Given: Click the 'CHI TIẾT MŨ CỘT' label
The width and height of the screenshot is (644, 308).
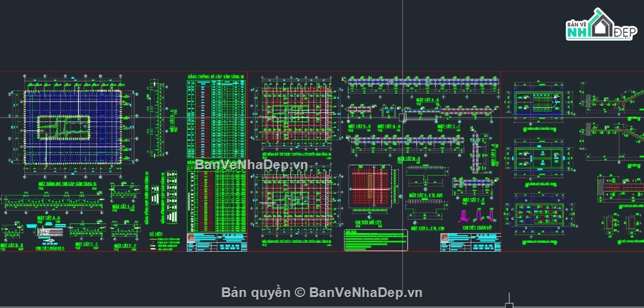Looking at the screenshot, I should click(370, 221).
